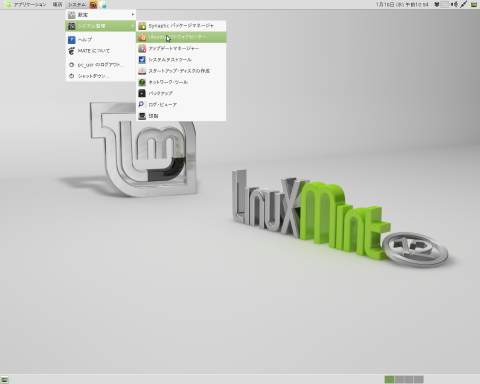The image size is (480, 384).
Task: Open ヘルプ from the system menu
Action: tap(100, 40)
